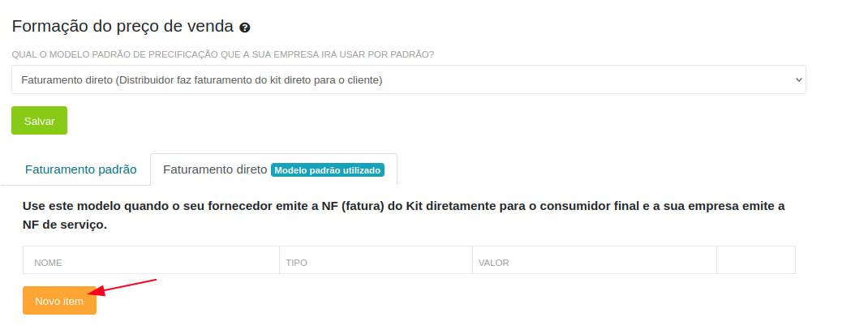
Task: Click the word Kit in the description
Action: 415,207
